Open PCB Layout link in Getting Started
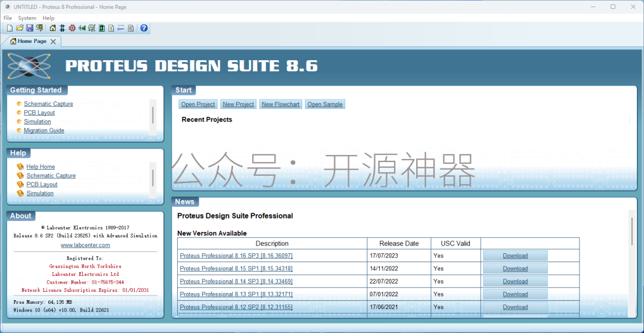Image resolution: width=644 pixels, height=333 pixels. point(39,113)
